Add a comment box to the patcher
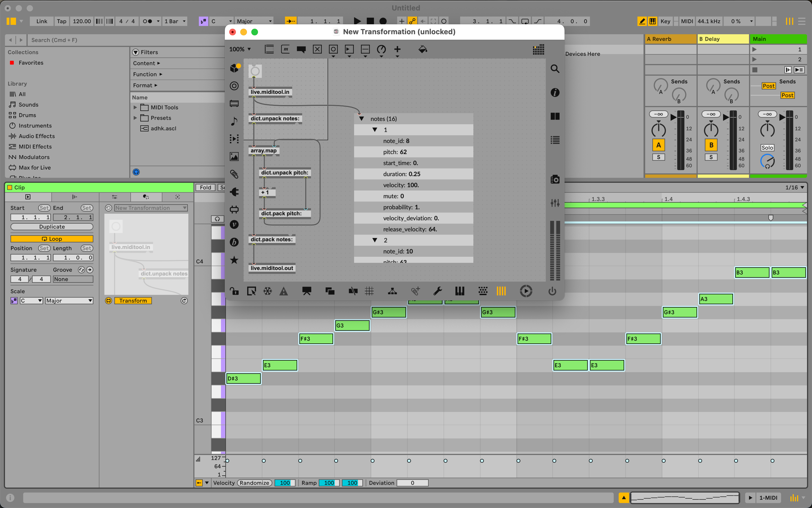 (x=301, y=49)
